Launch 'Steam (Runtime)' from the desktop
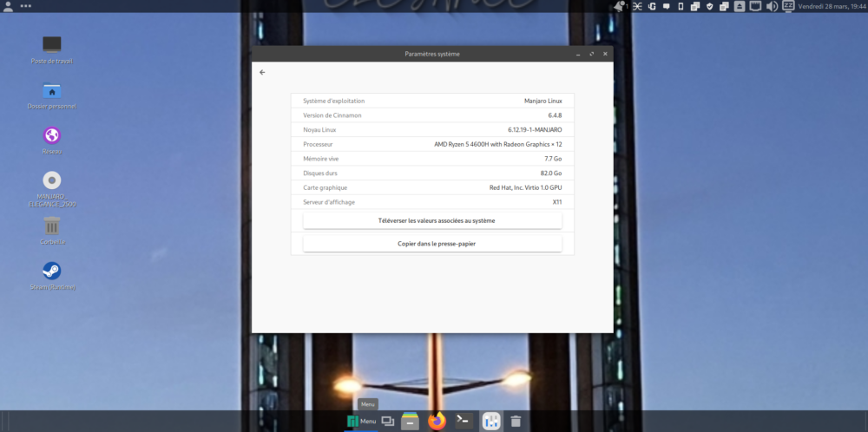868x432 pixels. pos(52,276)
